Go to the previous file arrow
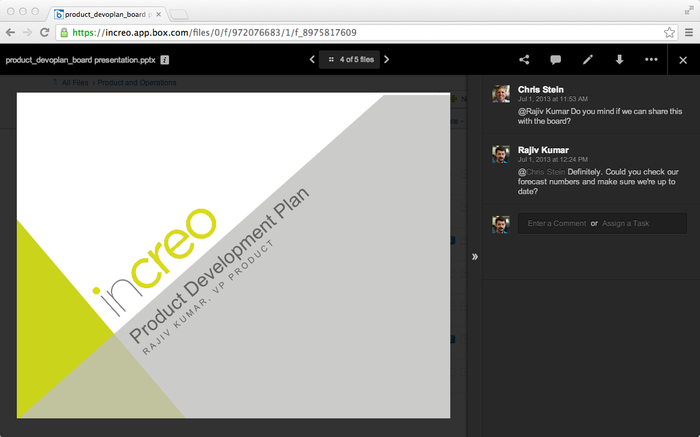The width and height of the screenshot is (700, 437). pos(312,59)
